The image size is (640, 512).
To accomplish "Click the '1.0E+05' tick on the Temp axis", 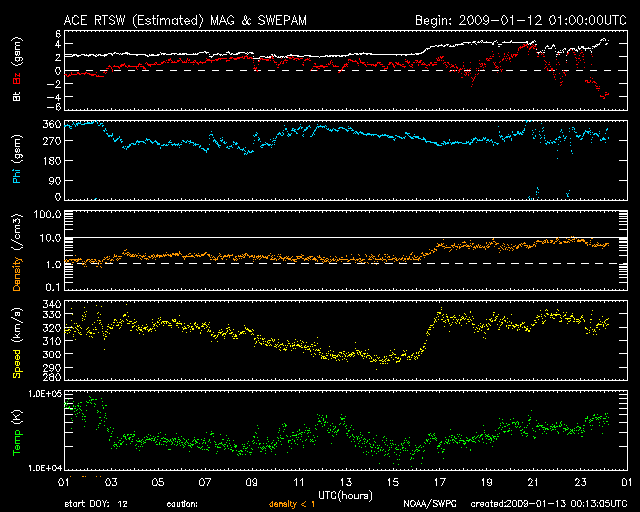I will [45, 394].
